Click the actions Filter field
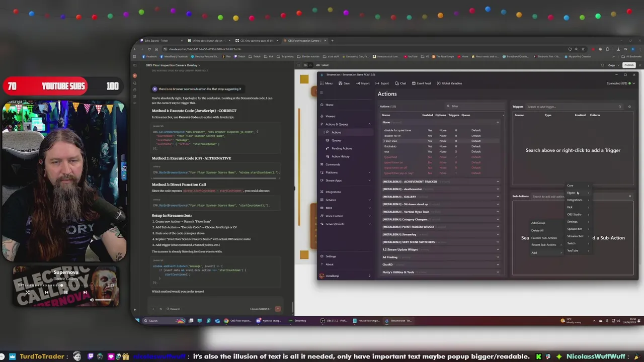The image size is (644, 362). (474, 106)
